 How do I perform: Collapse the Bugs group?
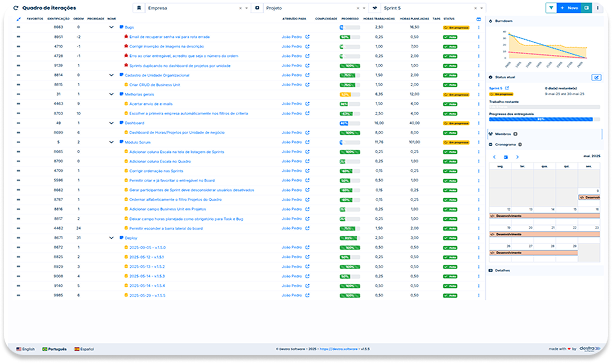click(111, 27)
